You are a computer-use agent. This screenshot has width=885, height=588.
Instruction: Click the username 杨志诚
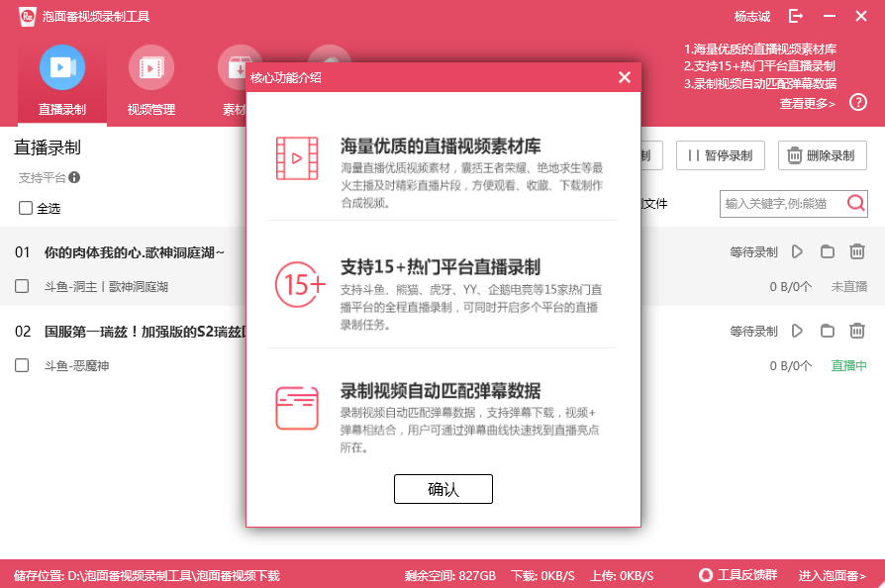point(751,17)
